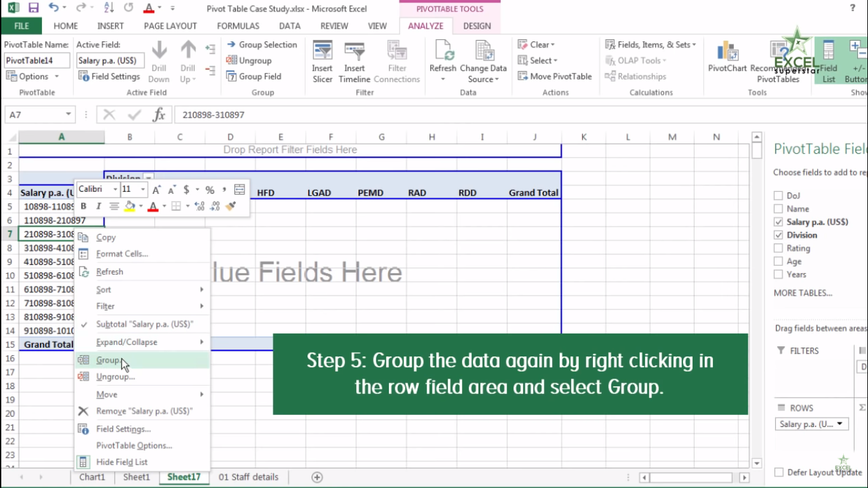Click the Drill Down arrow icon

(159, 50)
